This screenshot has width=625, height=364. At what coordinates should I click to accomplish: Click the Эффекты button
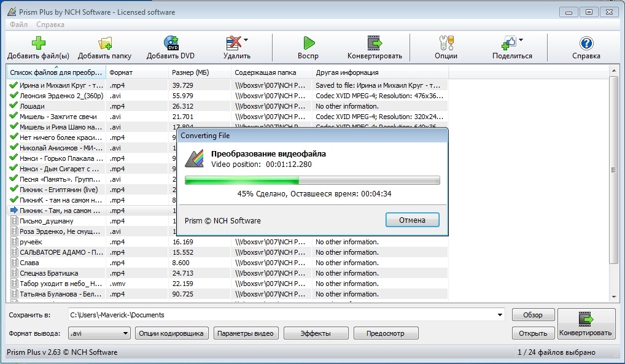[x=316, y=333]
